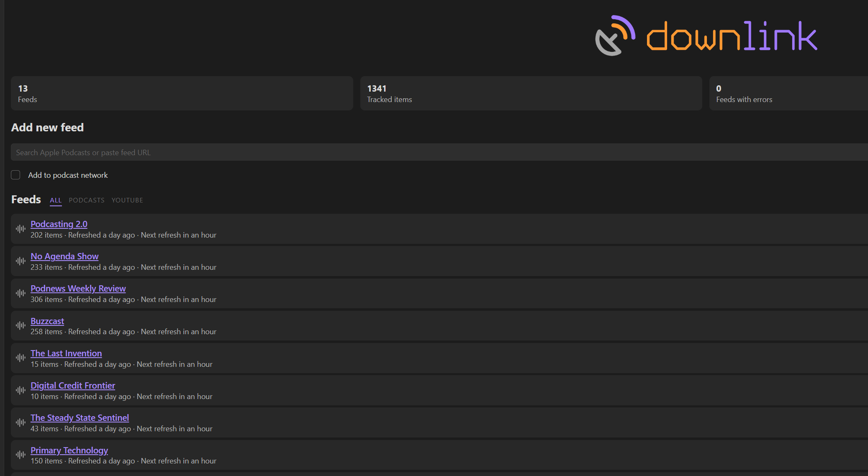Click the downlink wordmark text
868x476 pixels.
pos(732,36)
